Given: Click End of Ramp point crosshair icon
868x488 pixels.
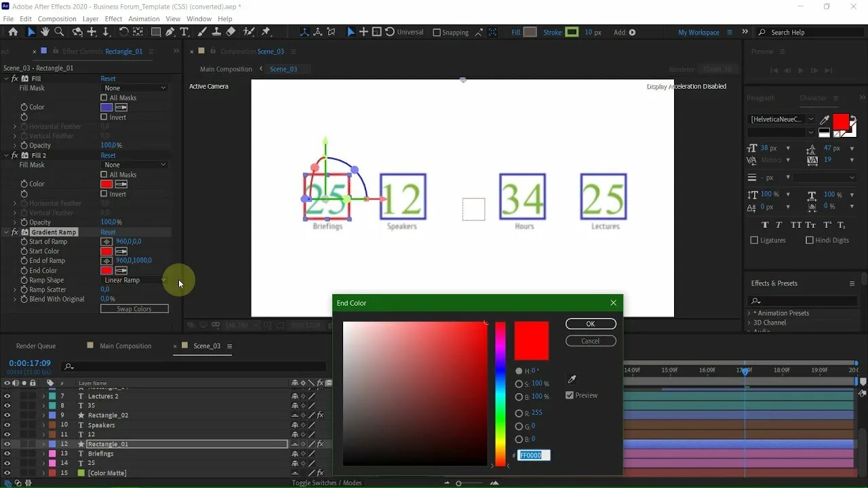Looking at the screenshot, I should click(x=106, y=261).
